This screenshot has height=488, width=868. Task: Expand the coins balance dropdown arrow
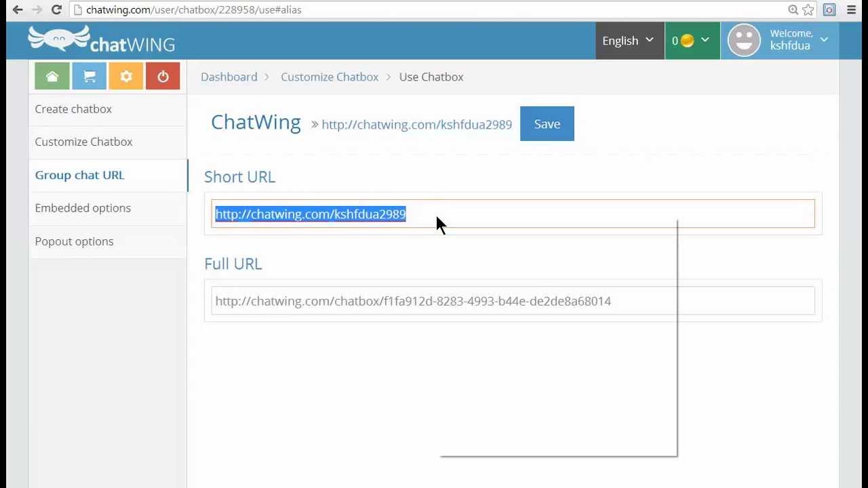[705, 40]
